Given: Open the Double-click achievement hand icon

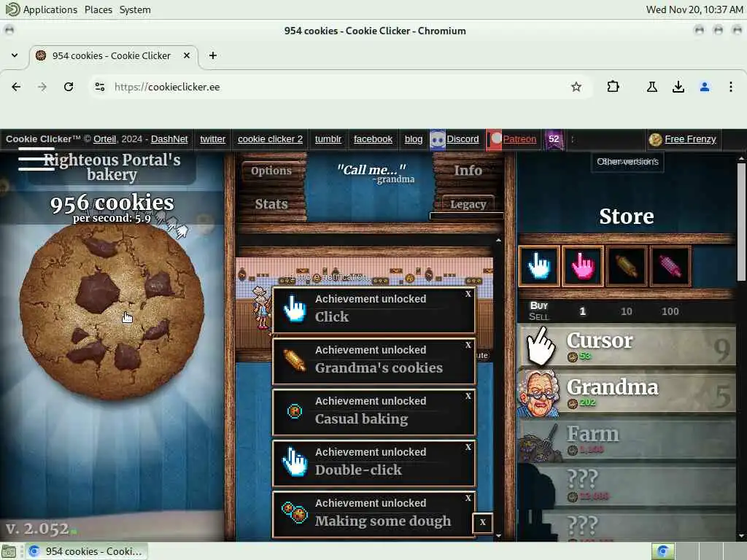Looking at the screenshot, I should (x=295, y=462).
